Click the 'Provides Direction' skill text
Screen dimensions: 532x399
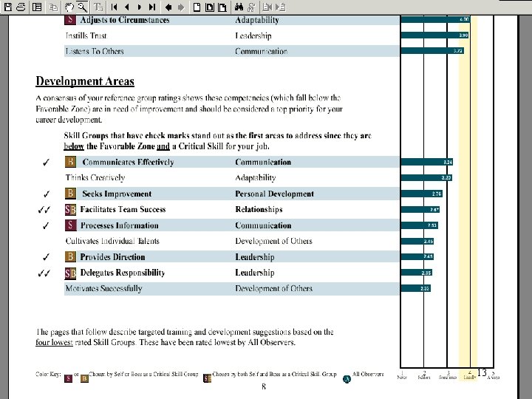click(112, 257)
